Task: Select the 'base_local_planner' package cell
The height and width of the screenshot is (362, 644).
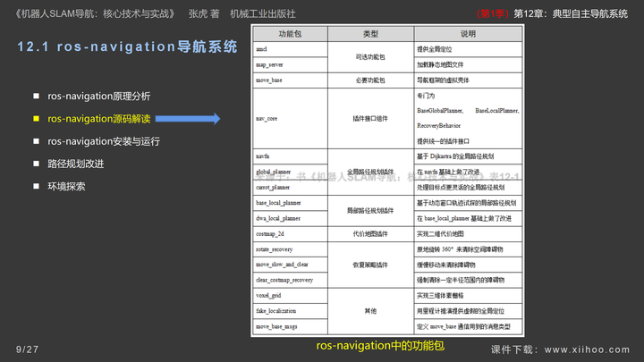Action: [290, 203]
